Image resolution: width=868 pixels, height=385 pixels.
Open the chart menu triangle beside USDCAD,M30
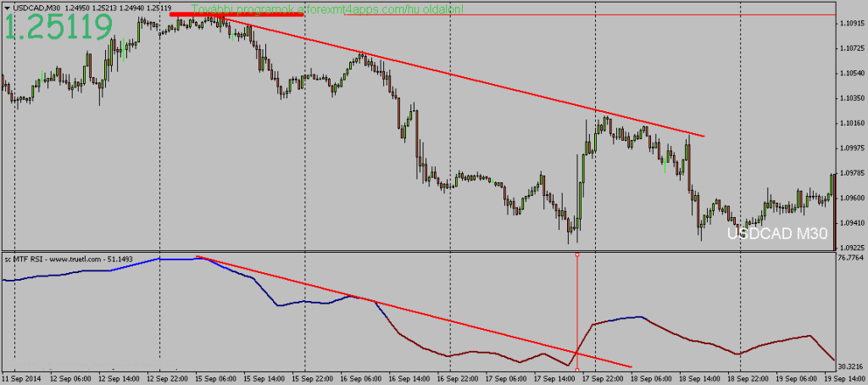(x=6, y=7)
